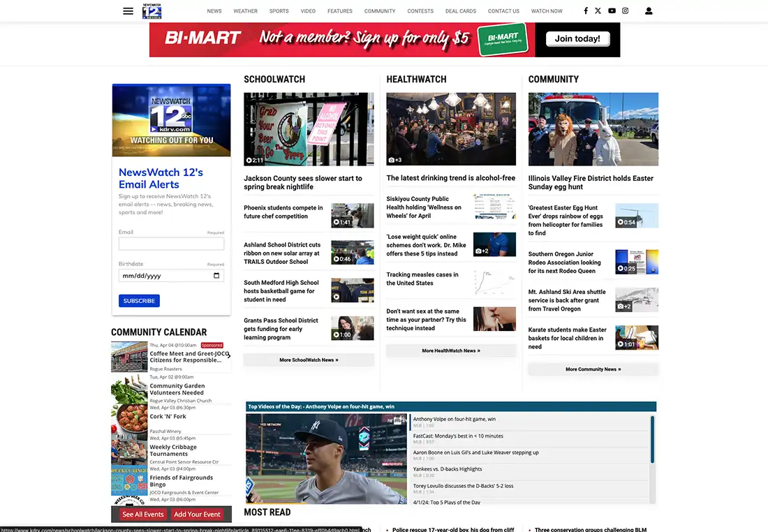The height and width of the screenshot is (532, 768).
Task: Open the WEATHER menu item
Action: tap(245, 10)
